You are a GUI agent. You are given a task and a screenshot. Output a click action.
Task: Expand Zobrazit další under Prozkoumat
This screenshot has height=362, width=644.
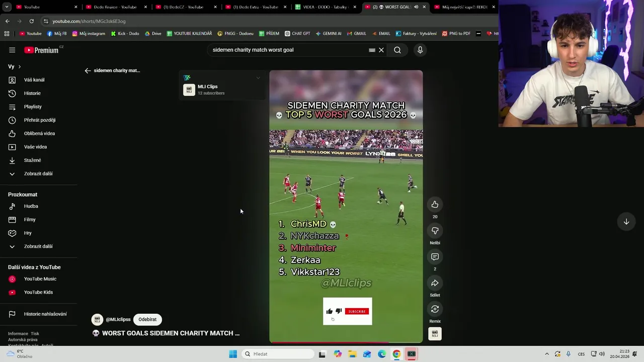pos(39,246)
